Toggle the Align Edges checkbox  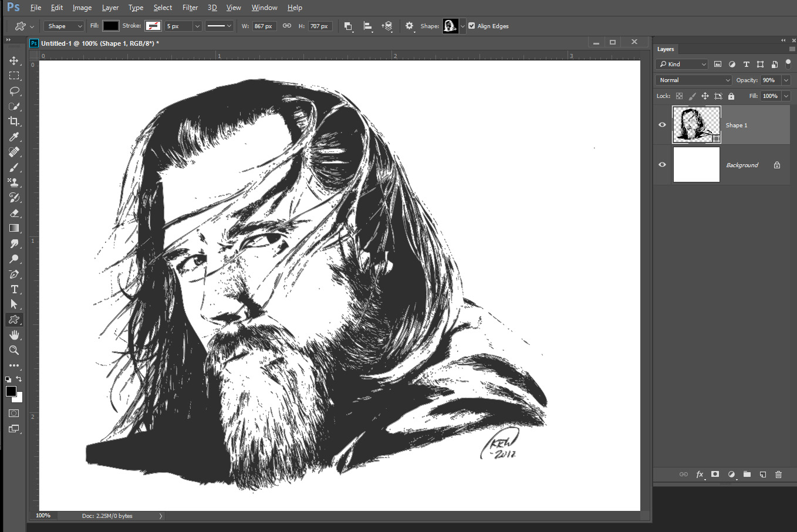pyautogui.click(x=472, y=26)
